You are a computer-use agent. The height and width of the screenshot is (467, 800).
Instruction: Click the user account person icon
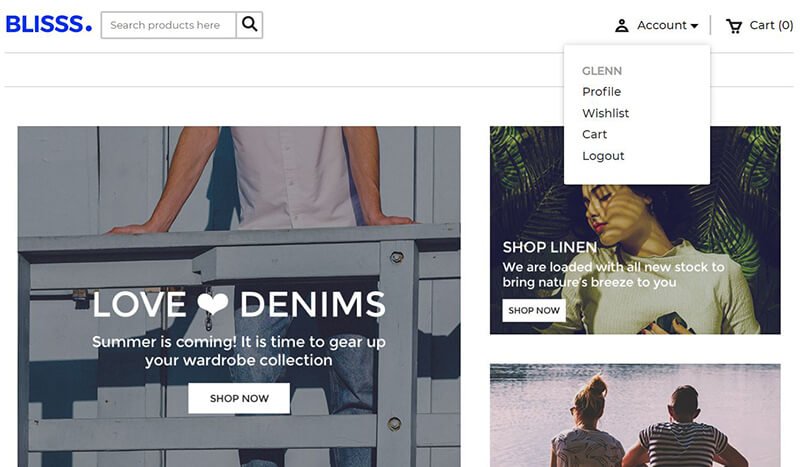[621, 26]
